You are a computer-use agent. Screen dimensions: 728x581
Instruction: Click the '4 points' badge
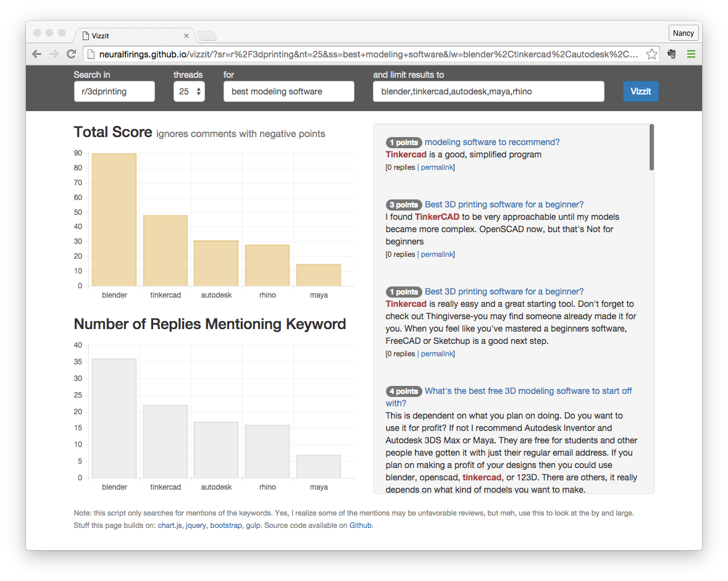pyautogui.click(x=404, y=391)
